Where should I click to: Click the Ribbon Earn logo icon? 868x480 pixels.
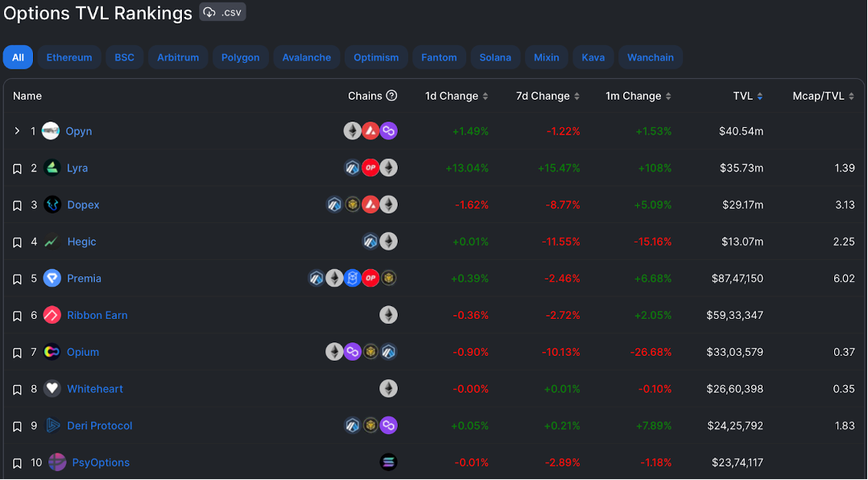(52, 315)
